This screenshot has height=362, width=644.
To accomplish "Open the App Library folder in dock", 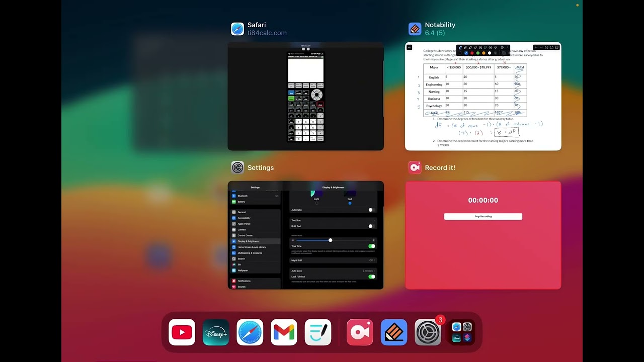I will click(462, 332).
